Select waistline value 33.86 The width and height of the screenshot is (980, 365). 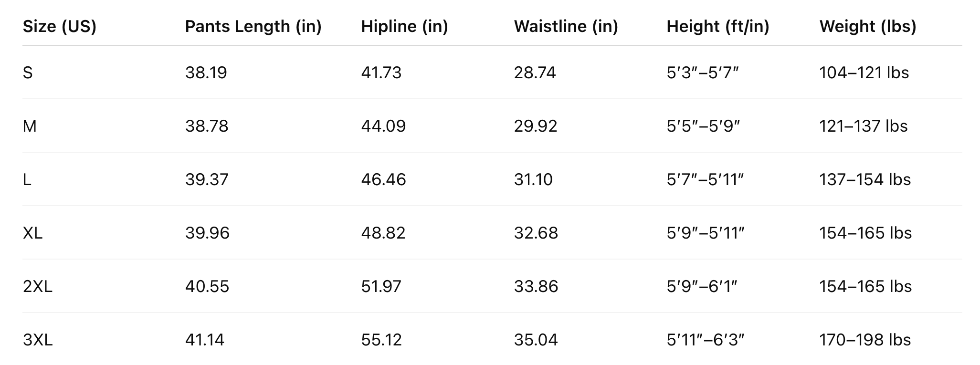point(536,286)
